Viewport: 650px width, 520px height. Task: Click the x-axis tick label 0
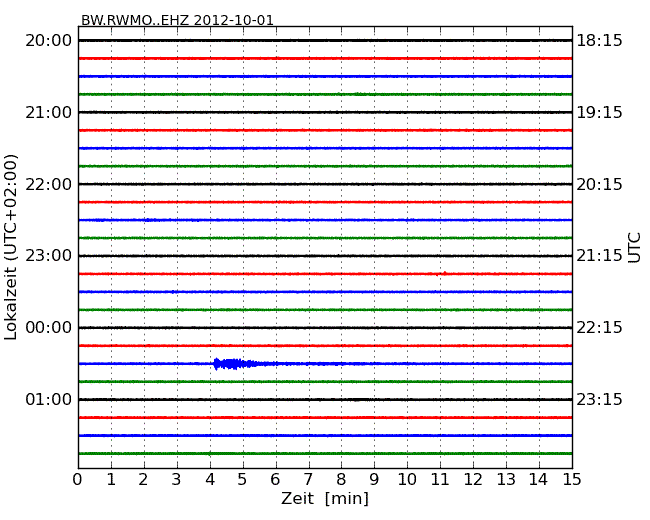[78, 480]
